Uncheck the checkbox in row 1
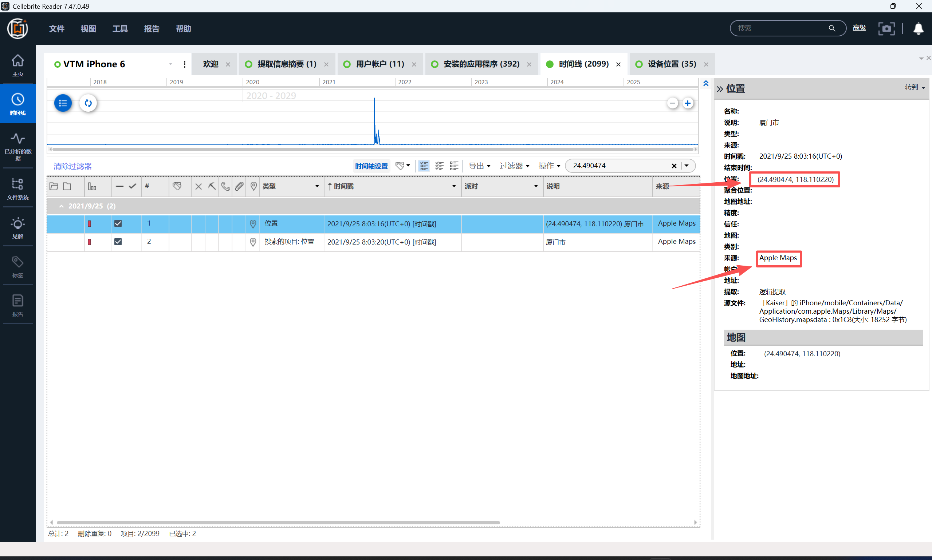The width and height of the screenshot is (932, 560). [118, 223]
